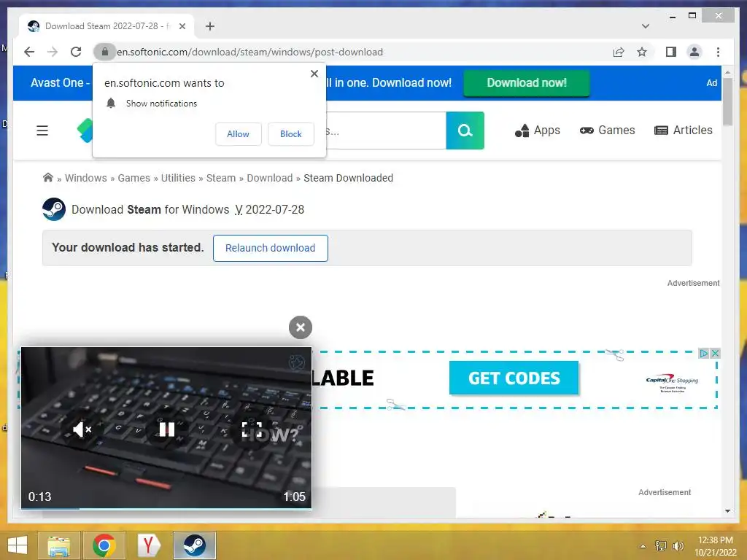Open Steam breadcrumb link
The image size is (747, 560).
point(221,178)
